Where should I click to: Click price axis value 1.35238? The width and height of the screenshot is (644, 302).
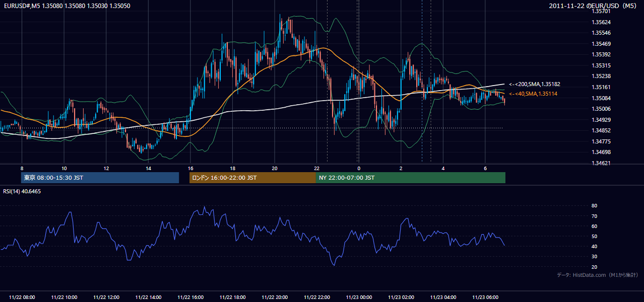tap(602, 77)
